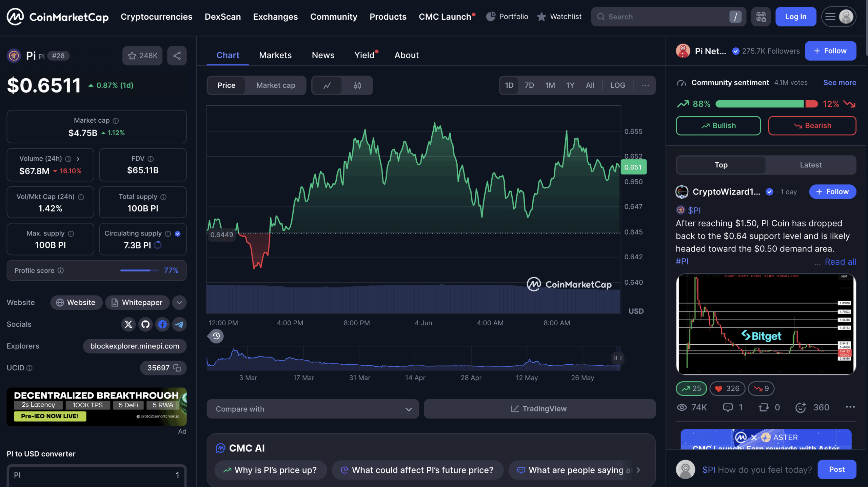Click the PI converter amount field
Image resolution: width=868 pixels, height=487 pixels.
point(97,475)
